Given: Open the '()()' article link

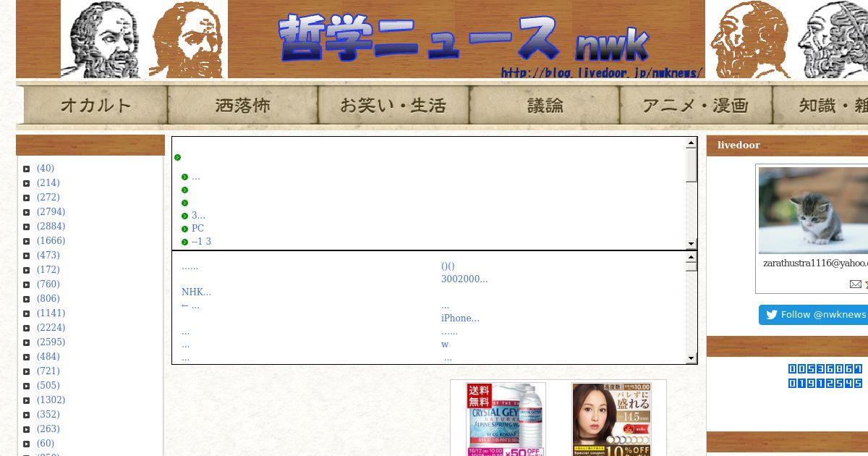Looking at the screenshot, I should (x=448, y=266).
